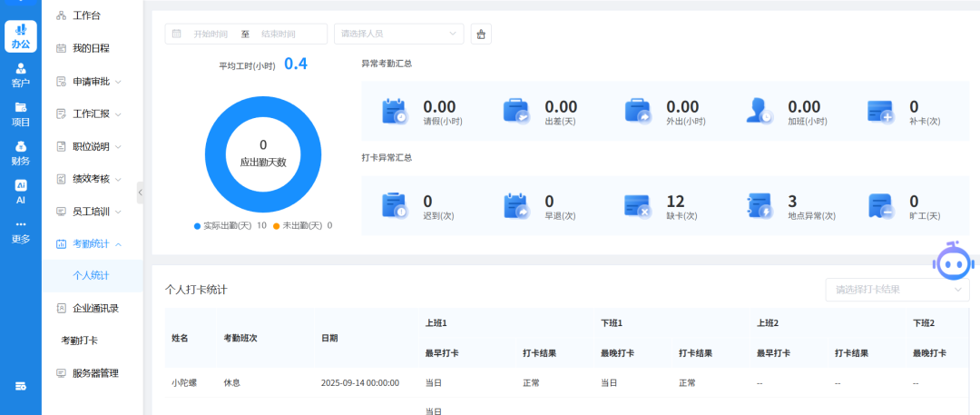Click the 外出(小时) card icon
The height and width of the screenshot is (415, 980).
(x=638, y=112)
